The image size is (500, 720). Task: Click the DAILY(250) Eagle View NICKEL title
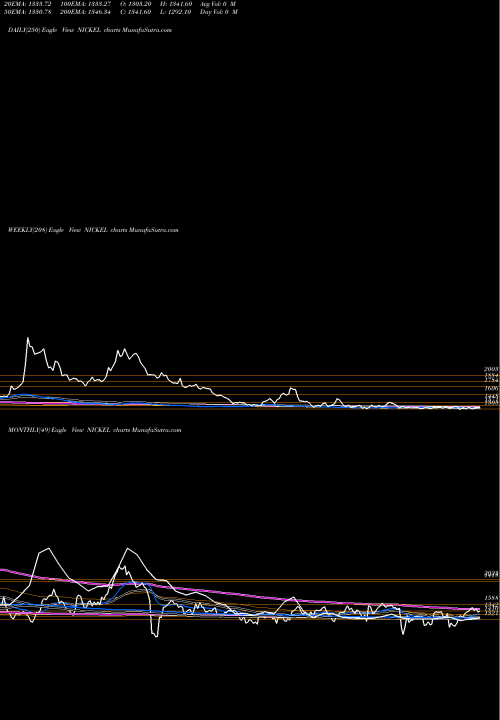click(x=90, y=30)
